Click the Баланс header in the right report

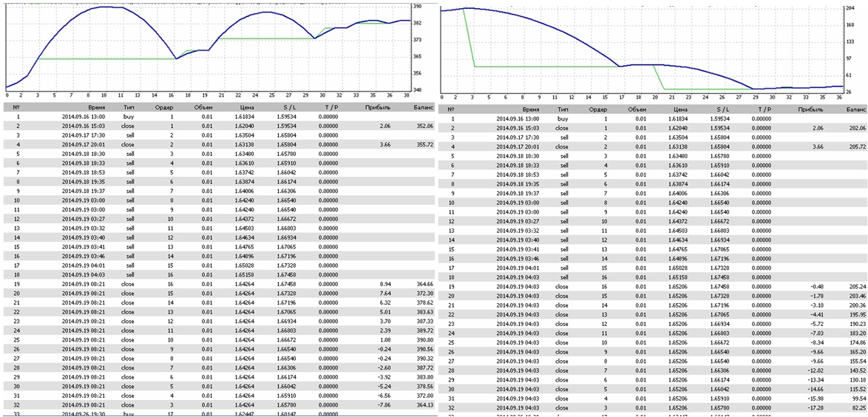click(856, 110)
